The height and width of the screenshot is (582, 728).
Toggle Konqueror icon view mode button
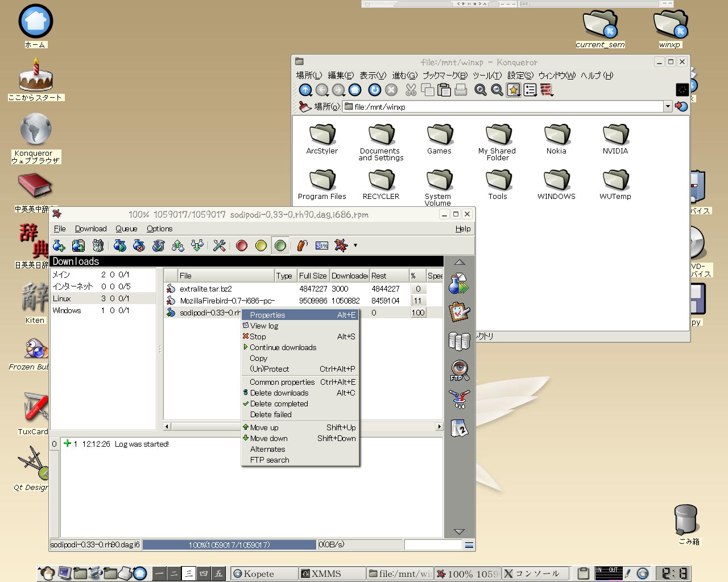click(x=514, y=90)
